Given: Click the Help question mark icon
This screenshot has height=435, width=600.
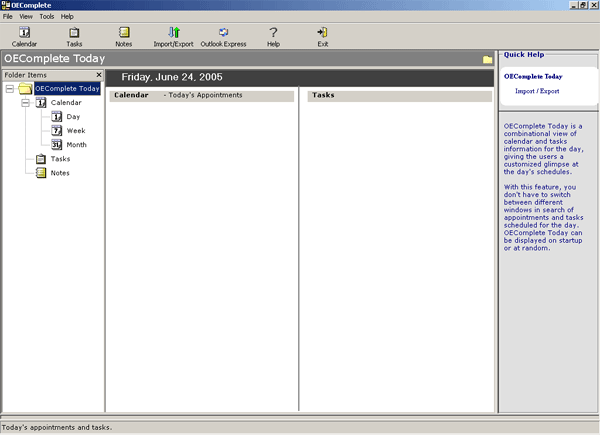Looking at the screenshot, I should pos(273,37).
